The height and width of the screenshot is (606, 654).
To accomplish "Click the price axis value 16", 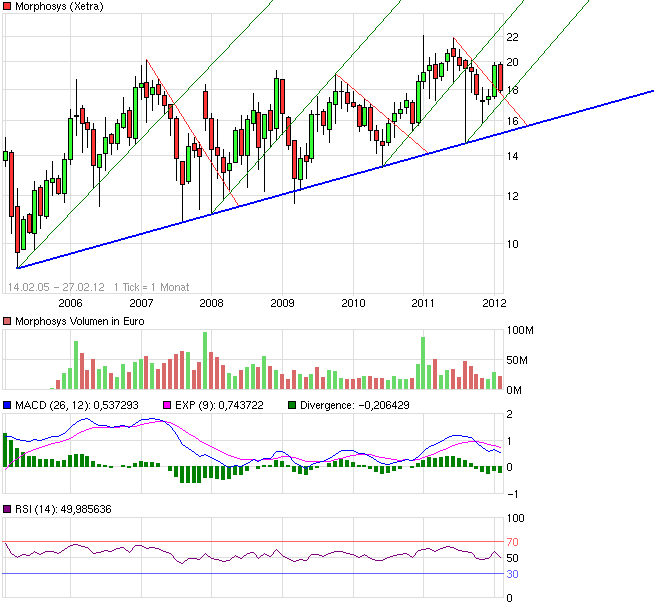I will (x=512, y=121).
